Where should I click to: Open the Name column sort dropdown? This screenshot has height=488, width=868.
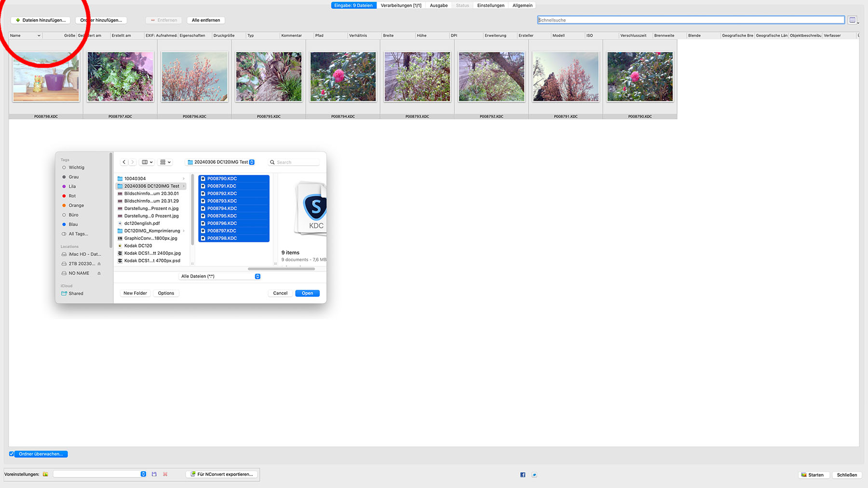tap(39, 36)
